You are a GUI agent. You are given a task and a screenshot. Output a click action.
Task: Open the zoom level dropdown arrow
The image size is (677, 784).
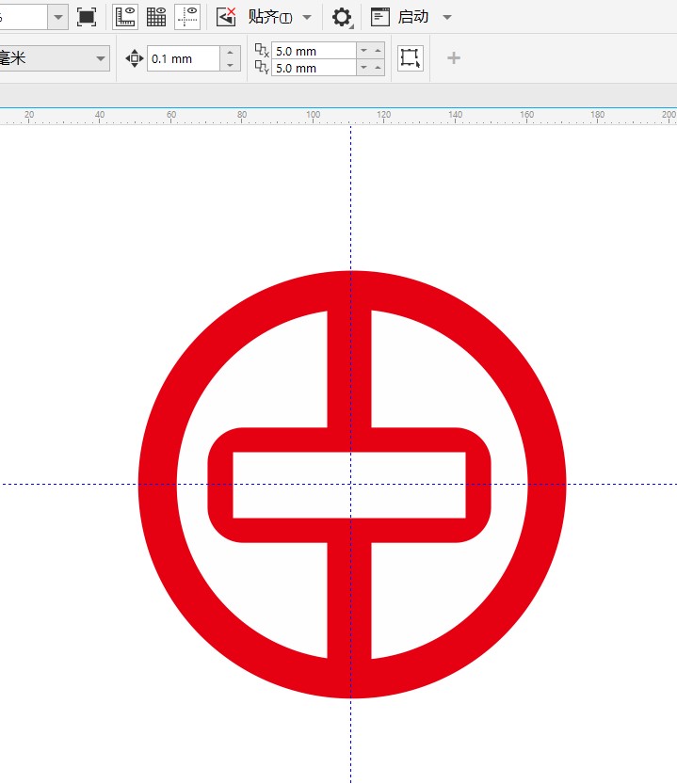(58, 17)
